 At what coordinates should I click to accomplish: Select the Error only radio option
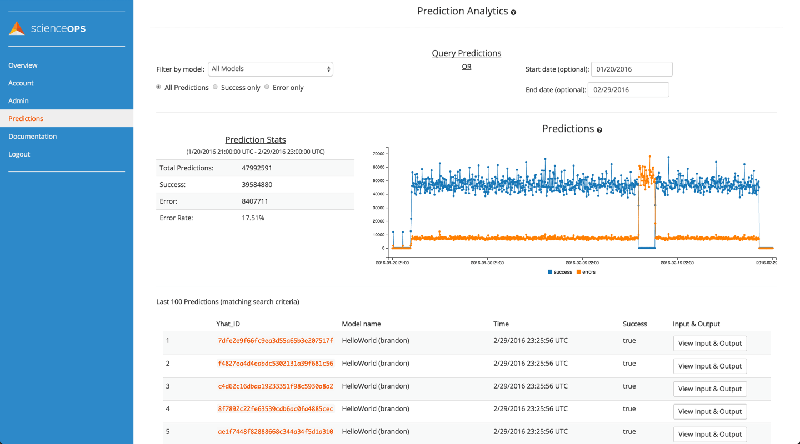[x=268, y=88]
